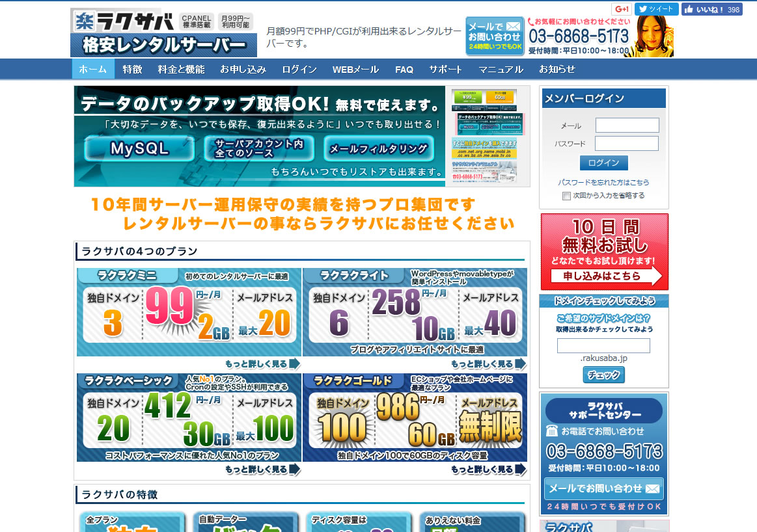This screenshot has height=532, width=757.
Task: Select ログイン in the navigation bar
Action: (x=299, y=70)
